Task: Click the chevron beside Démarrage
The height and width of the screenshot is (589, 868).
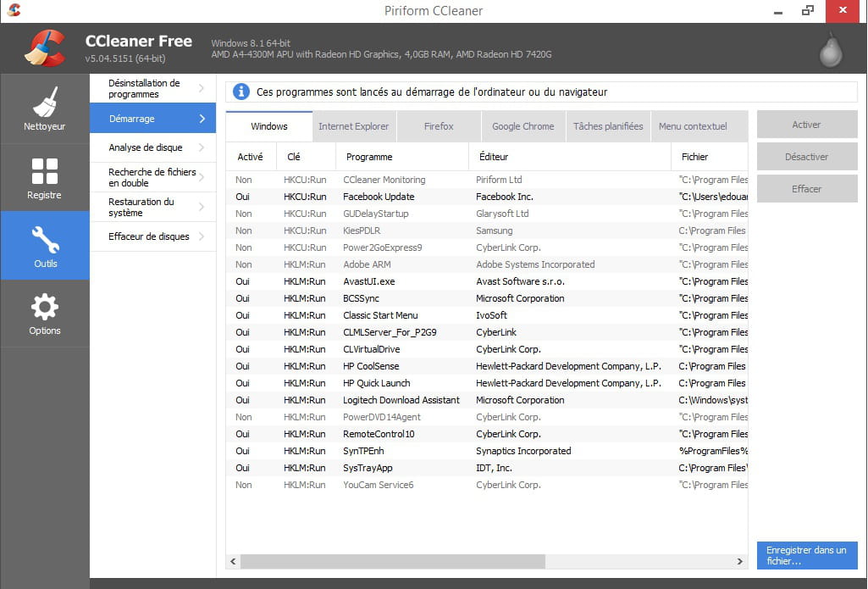Action: (202, 119)
